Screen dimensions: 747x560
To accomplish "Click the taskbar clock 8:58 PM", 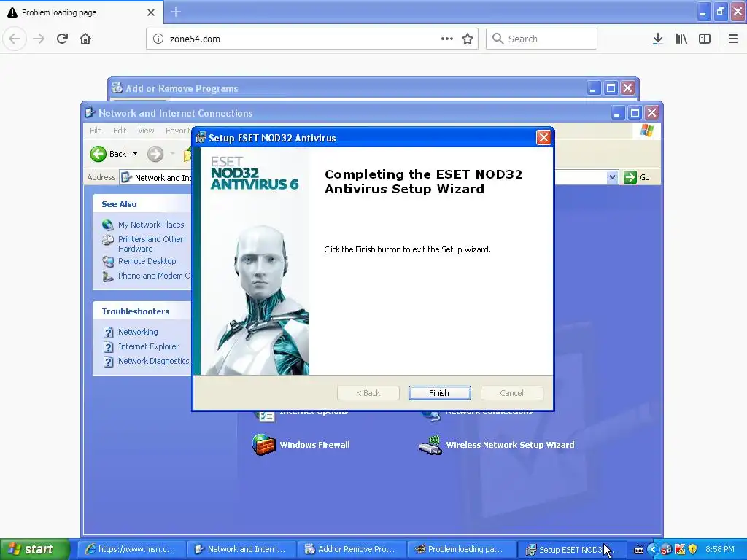I will click(x=720, y=550).
